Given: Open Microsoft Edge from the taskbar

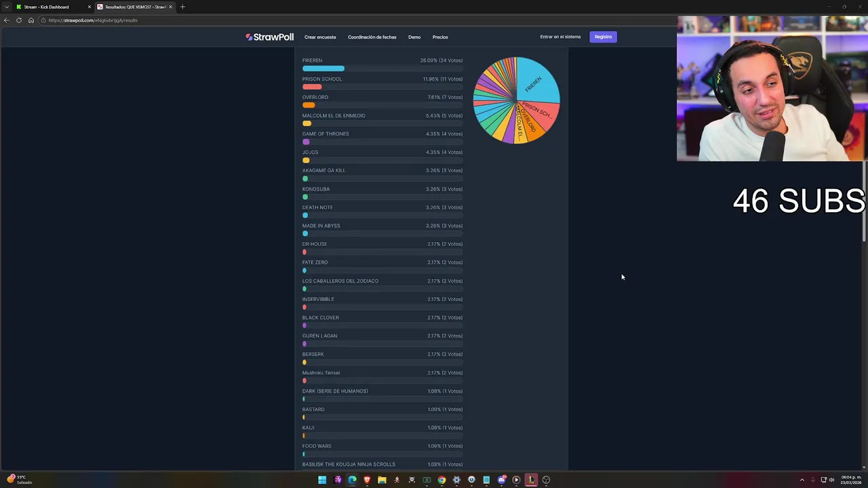Looking at the screenshot, I should point(352,480).
